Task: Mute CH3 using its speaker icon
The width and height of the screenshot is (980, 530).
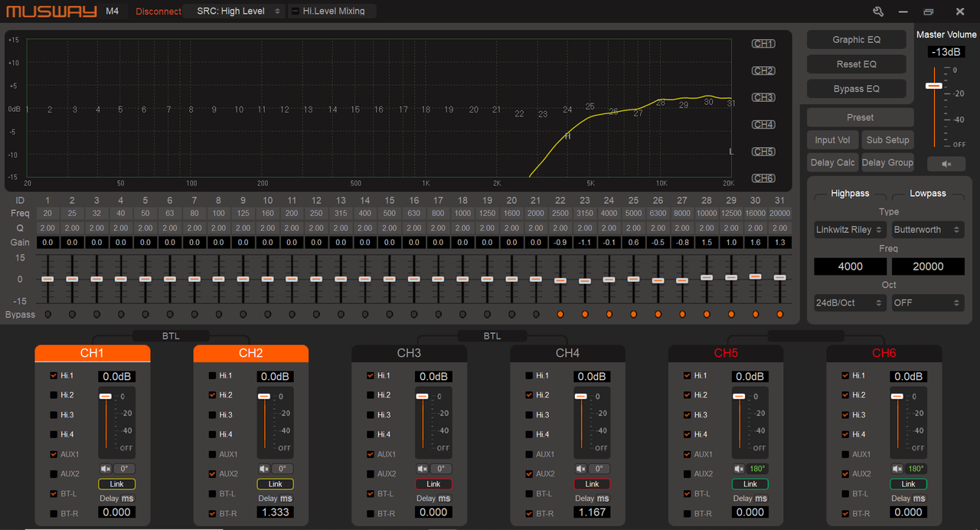Action: click(423, 469)
